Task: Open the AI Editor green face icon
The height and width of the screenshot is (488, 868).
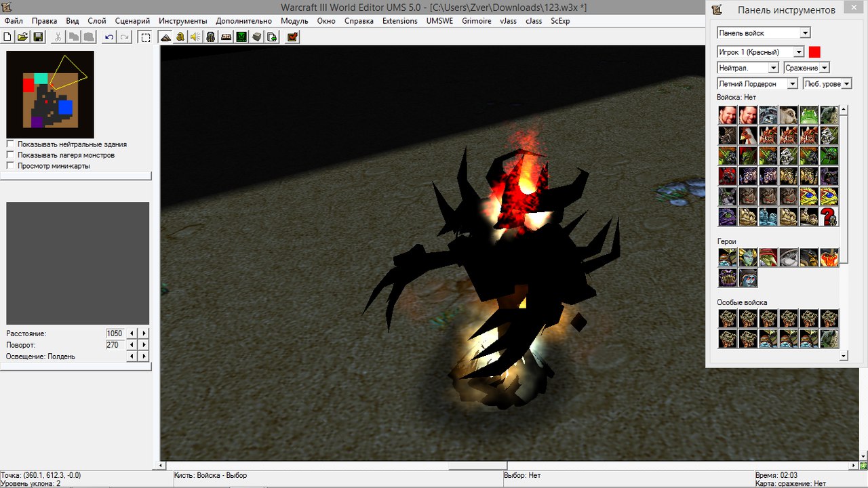Action: click(x=241, y=37)
